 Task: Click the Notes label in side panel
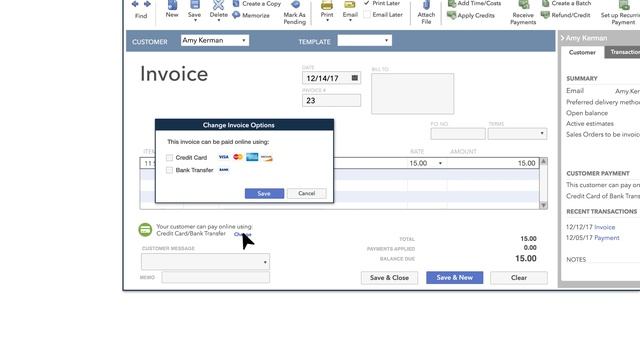576,260
